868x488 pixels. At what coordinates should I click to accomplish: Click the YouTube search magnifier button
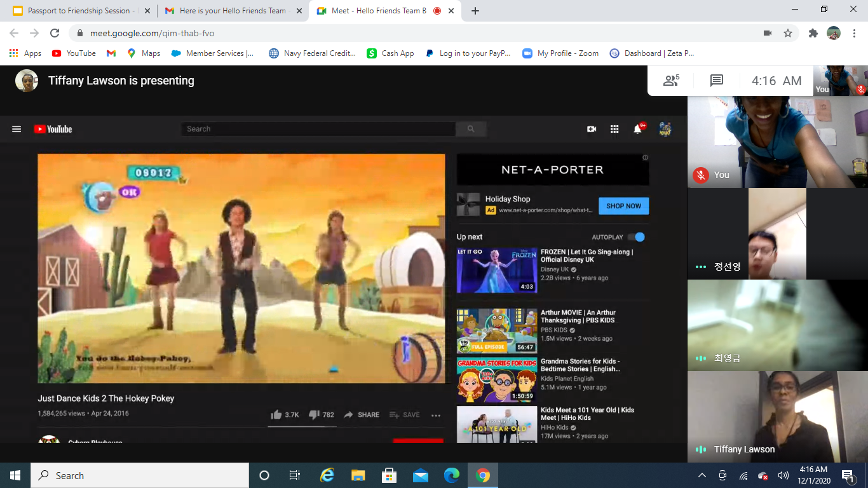pos(471,129)
